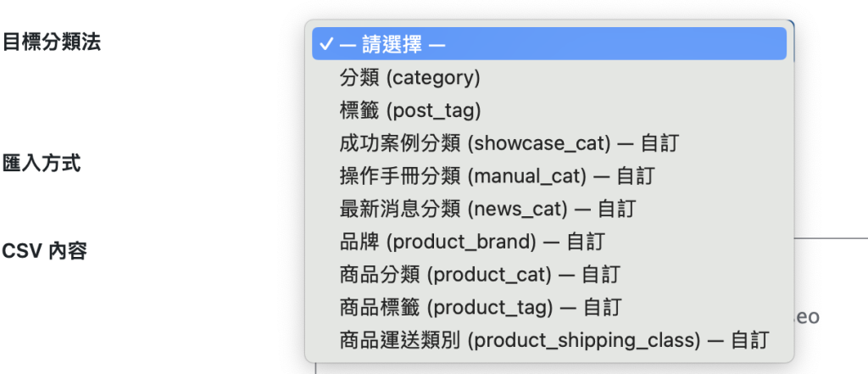Click the 自訂 suffix on the product_shipping_class row
This screenshot has height=374, width=868.
tap(749, 341)
